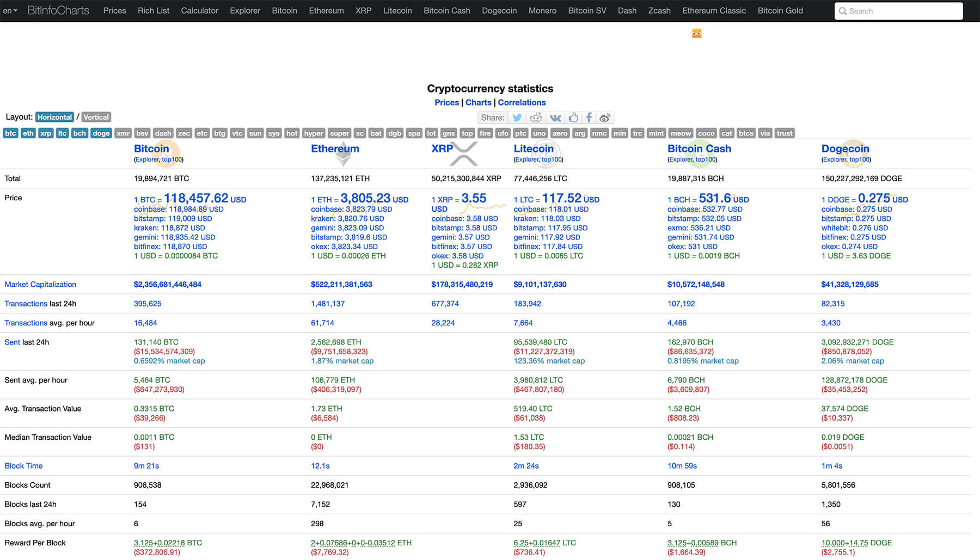980x560 pixels.
Task: Open the Rich List menu
Action: click(154, 10)
